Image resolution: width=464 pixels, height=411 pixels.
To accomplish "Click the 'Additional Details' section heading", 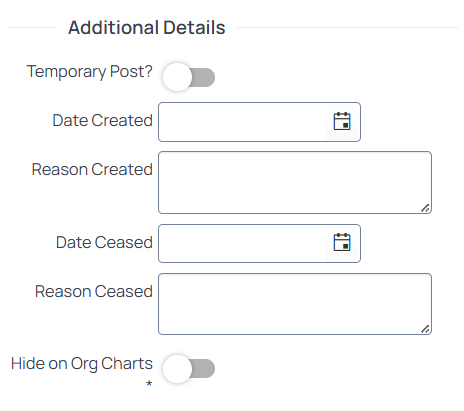I will [x=147, y=27].
